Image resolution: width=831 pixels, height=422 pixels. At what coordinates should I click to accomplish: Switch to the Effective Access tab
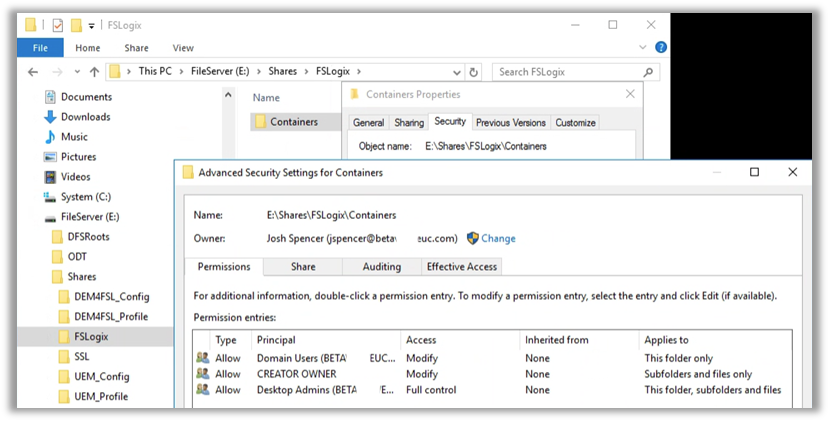461,267
